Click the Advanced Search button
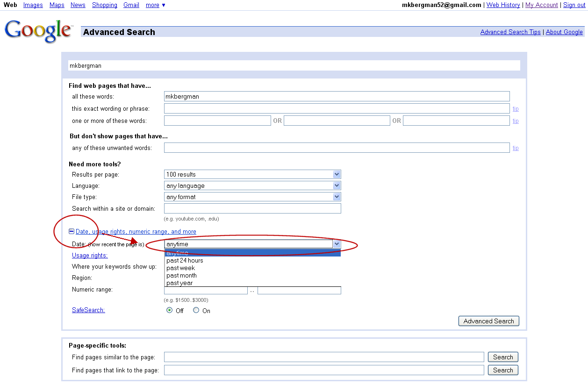The width and height of the screenshot is (588, 385). 489,321
